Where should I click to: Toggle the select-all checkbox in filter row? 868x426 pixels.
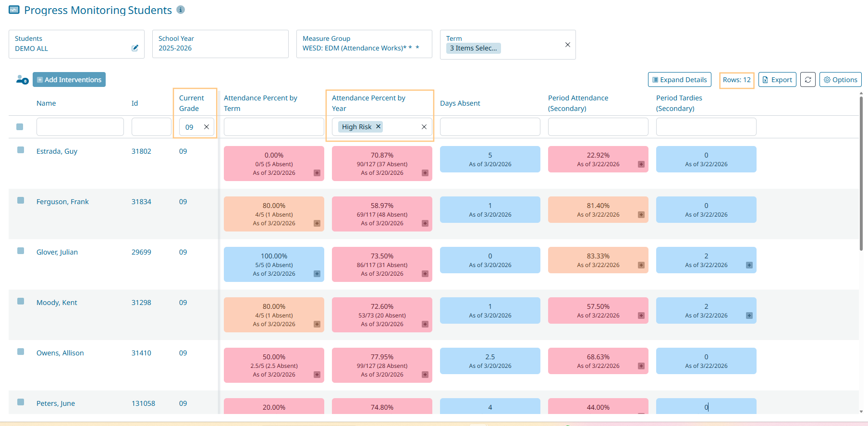(20, 127)
